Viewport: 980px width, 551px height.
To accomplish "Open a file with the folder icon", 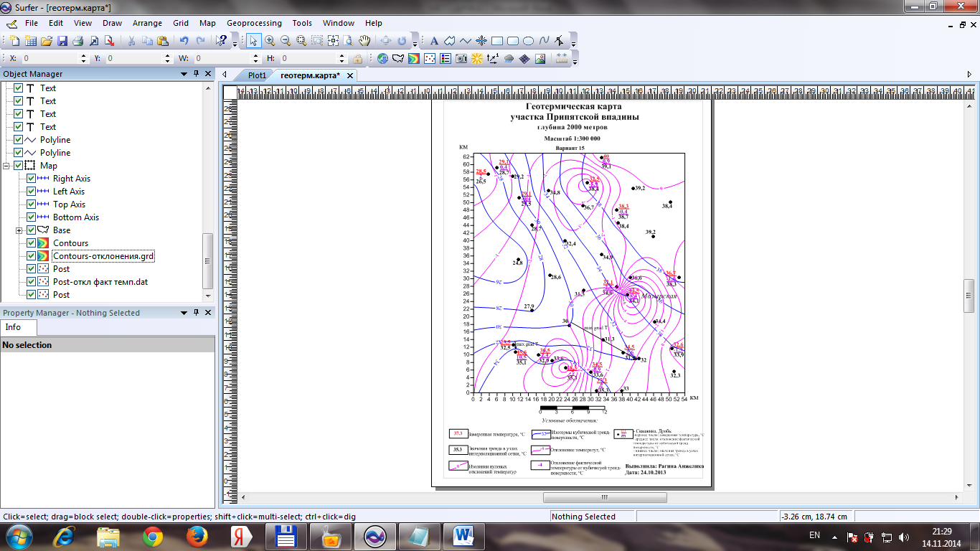I will click(x=47, y=40).
